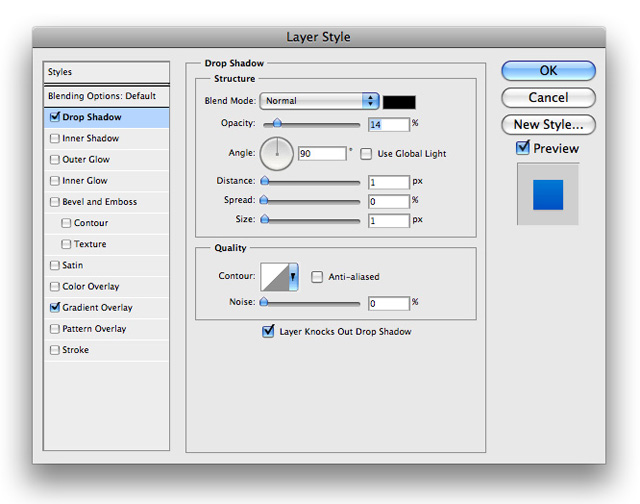This screenshot has height=504, width=640.
Task: Enable the Stroke checkbox
Action: coord(55,350)
